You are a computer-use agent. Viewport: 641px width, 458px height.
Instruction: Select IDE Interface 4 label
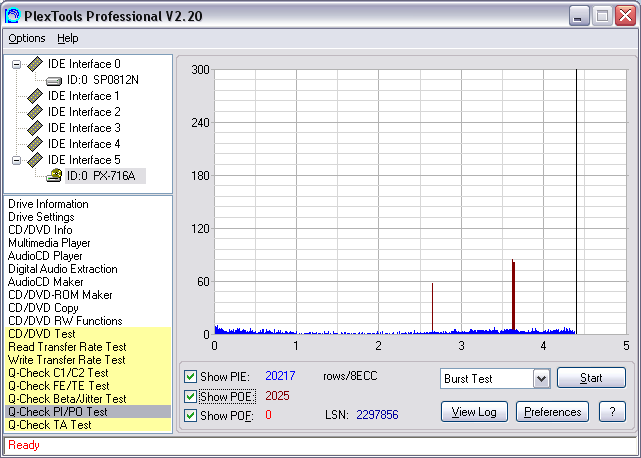(x=84, y=144)
